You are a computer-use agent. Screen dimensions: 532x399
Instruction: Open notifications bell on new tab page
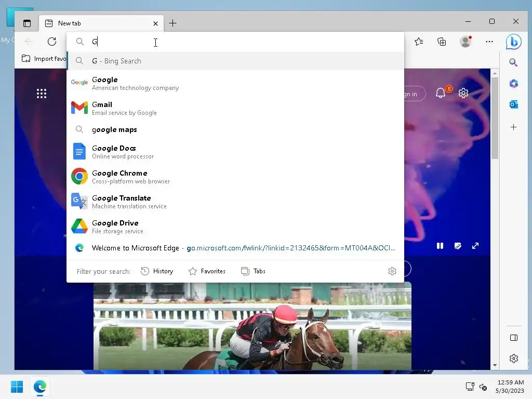pos(441,93)
